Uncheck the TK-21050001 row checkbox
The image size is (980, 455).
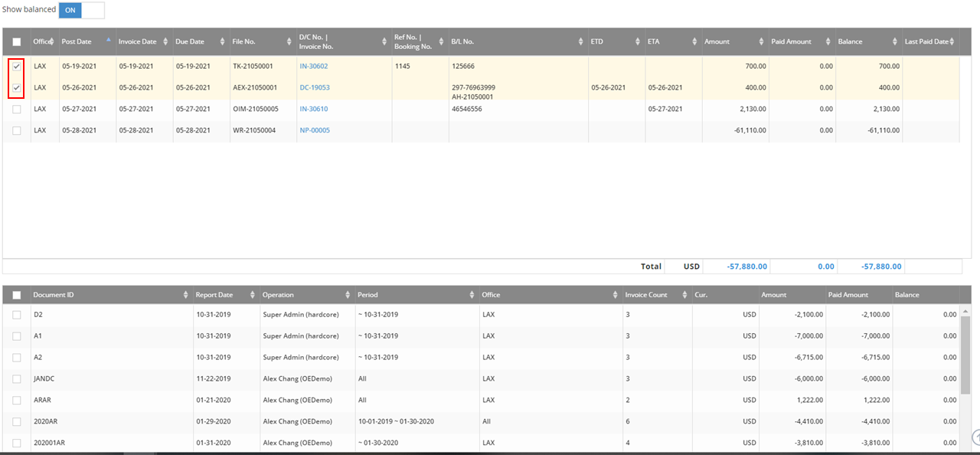[x=16, y=67]
